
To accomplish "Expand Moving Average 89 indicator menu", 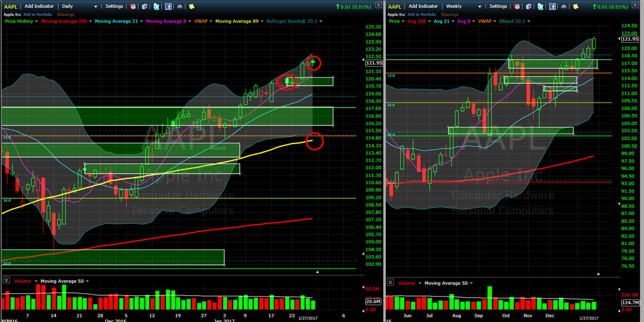I will point(262,21).
